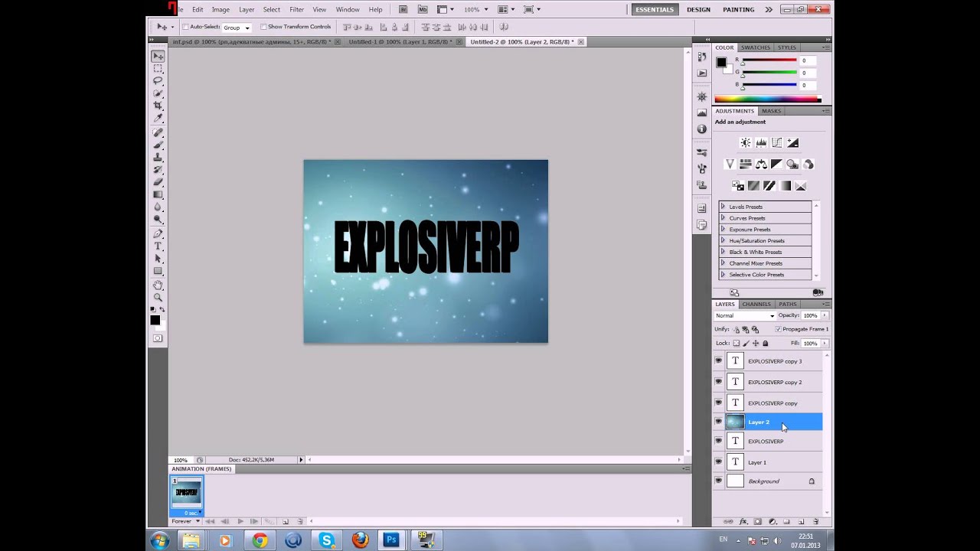The height and width of the screenshot is (551, 980).
Task: Add an Exposure adjustment
Action: [792, 143]
